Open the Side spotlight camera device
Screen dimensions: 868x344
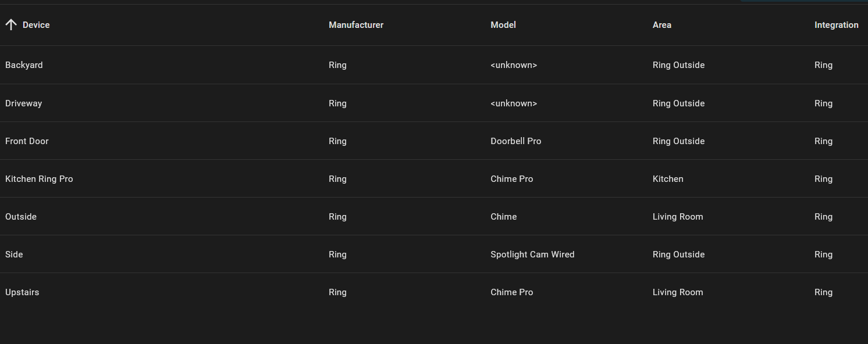(x=14, y=254)
